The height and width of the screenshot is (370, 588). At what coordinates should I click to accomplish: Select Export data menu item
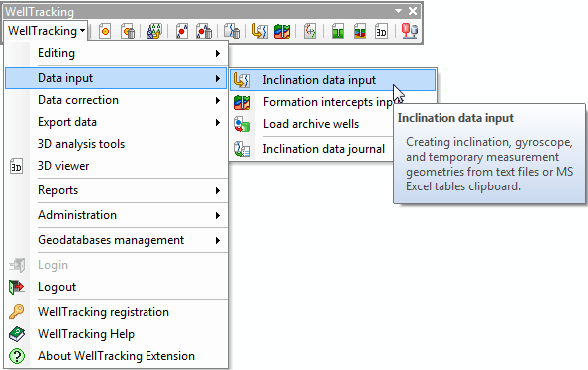pyautogui.click(x=117, y=122)
